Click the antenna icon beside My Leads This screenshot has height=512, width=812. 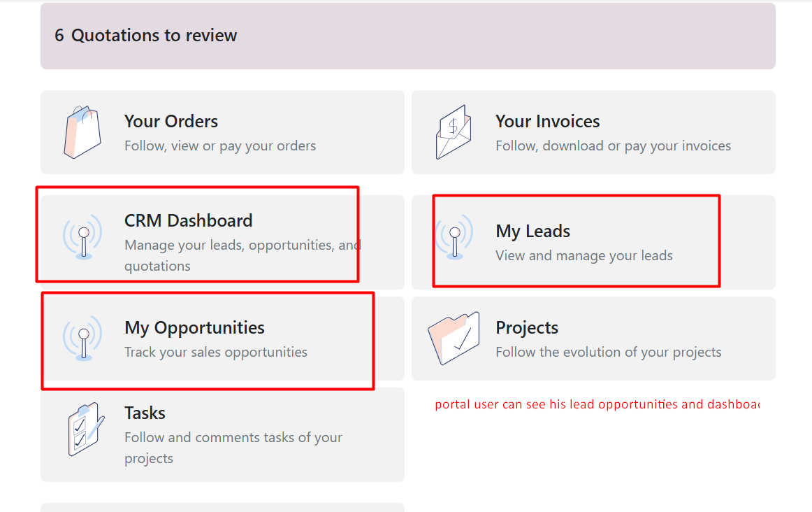[454, 238]
